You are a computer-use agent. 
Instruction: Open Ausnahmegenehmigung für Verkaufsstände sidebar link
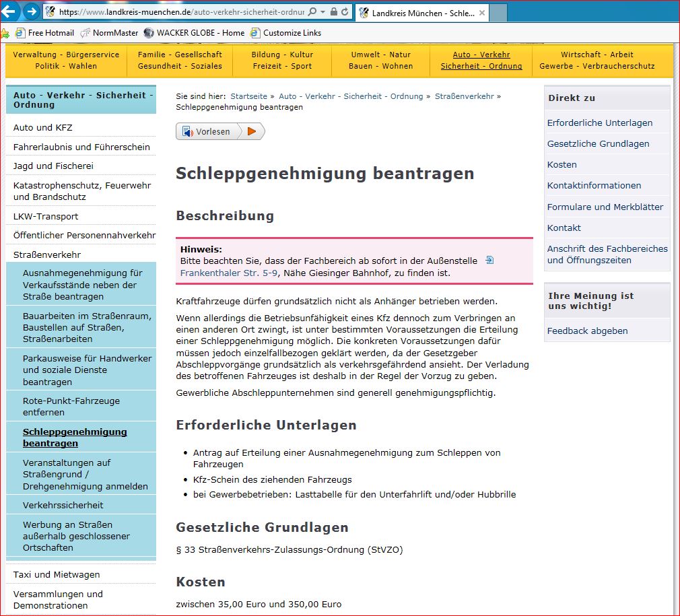[82, 285]
